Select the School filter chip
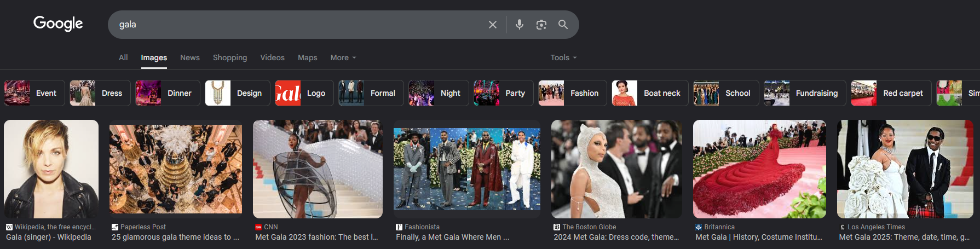 [726, 93]
